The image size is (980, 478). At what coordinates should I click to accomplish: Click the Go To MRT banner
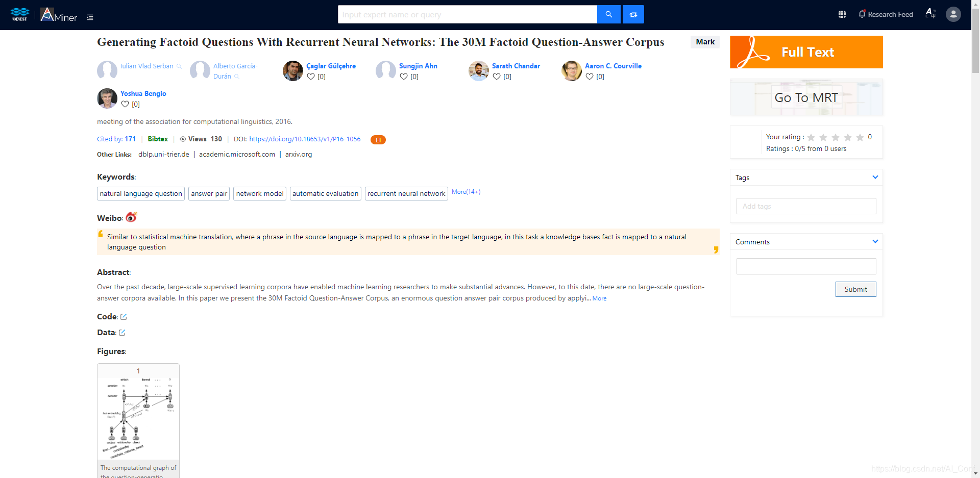click(806, 97)
